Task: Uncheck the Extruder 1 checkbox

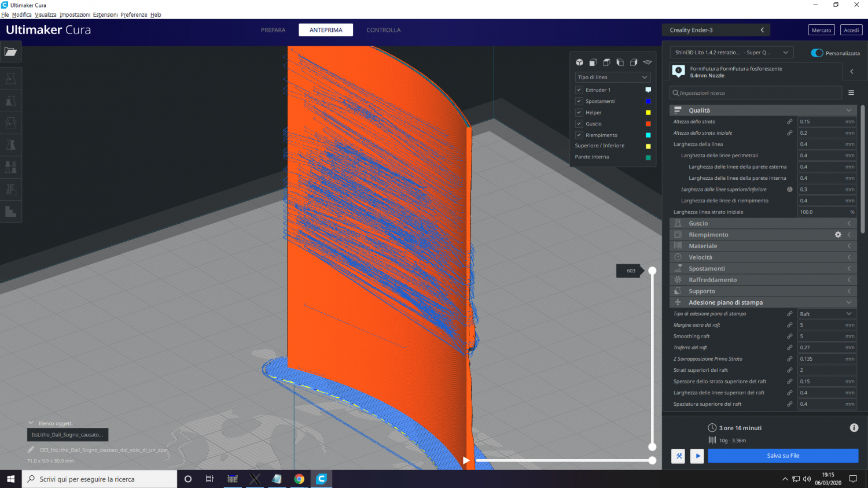Action: [x=579, y=90]
